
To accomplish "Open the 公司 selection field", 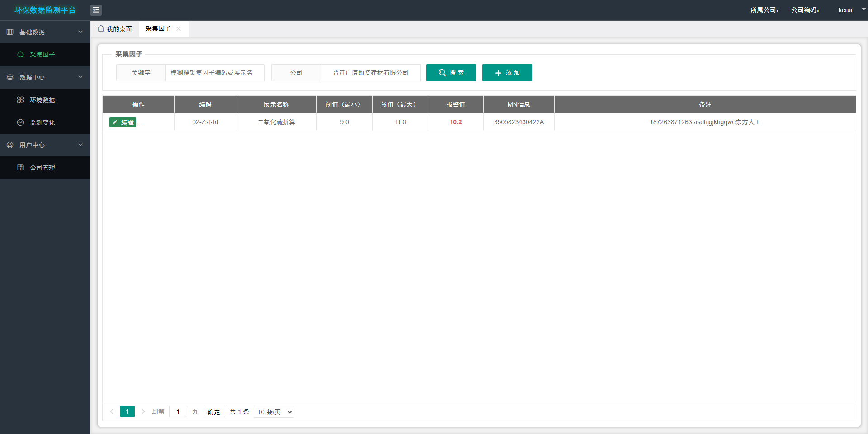I will pyautogui.click(x=370, y=73).
